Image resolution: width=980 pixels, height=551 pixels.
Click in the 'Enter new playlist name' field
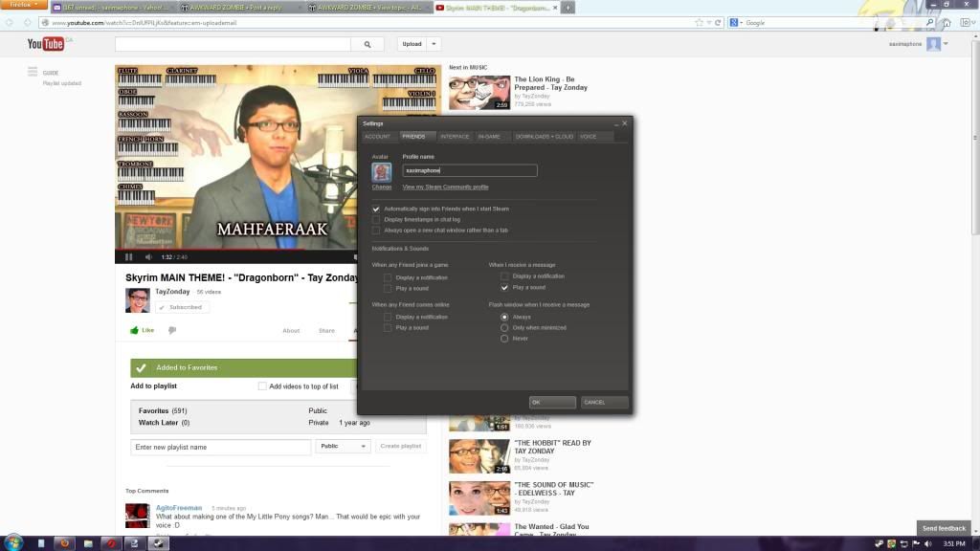[221, 447]
